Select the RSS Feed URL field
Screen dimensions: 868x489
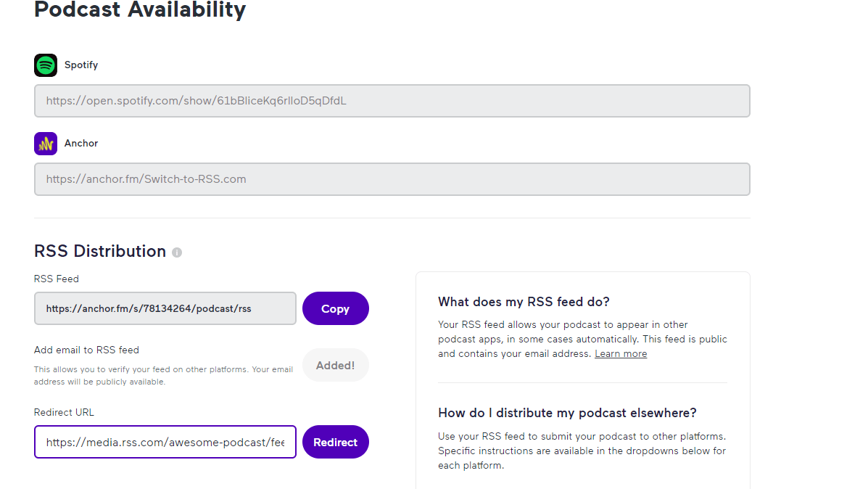[165, 308]
